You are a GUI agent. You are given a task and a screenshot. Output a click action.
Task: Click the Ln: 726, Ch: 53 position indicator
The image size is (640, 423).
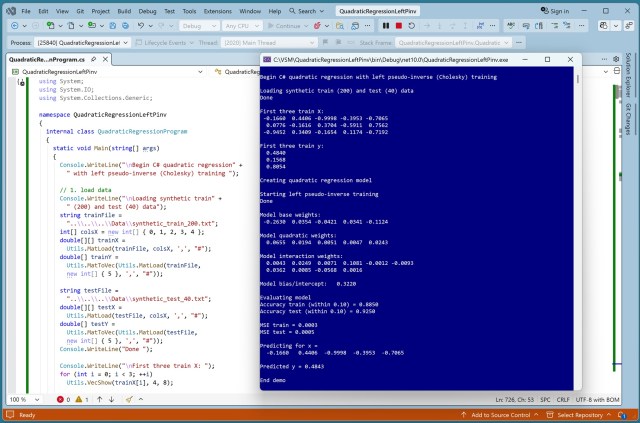pos(515,400)
